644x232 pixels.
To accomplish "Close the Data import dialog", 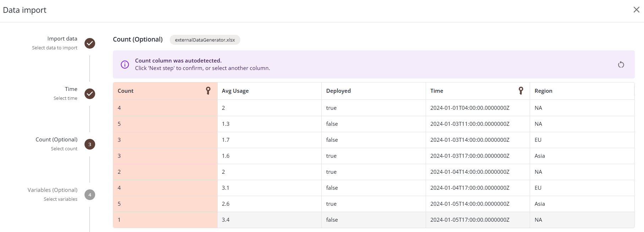I will (636, 10).
